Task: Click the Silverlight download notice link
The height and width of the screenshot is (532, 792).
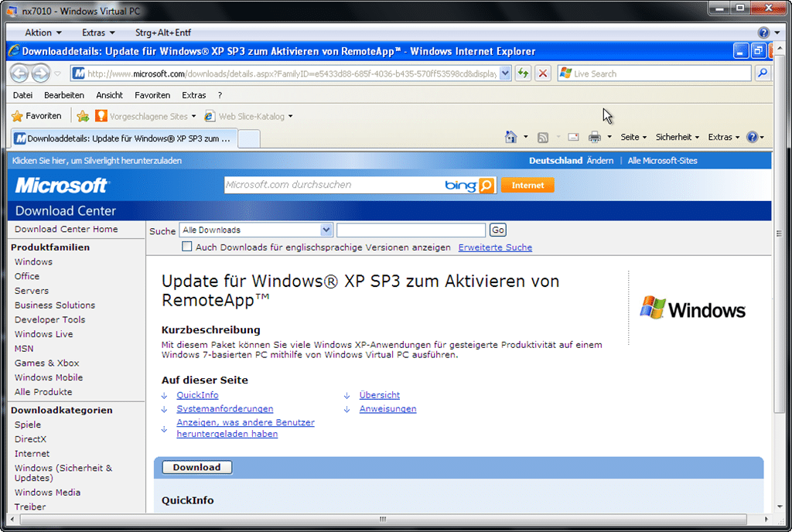Action: (x=97, y=161)
